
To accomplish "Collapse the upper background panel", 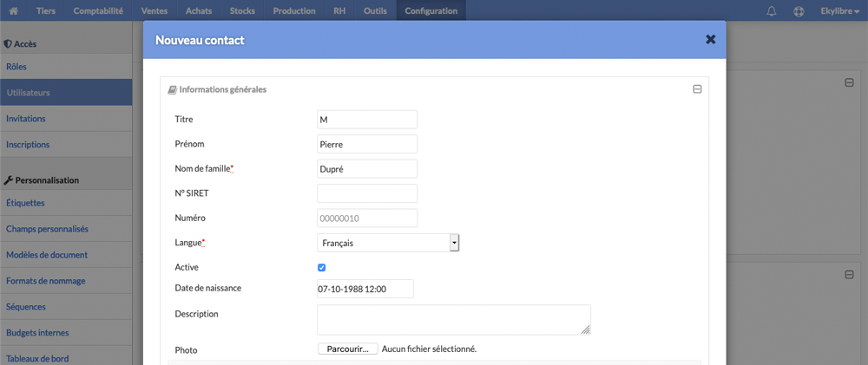I will (849, 82).
